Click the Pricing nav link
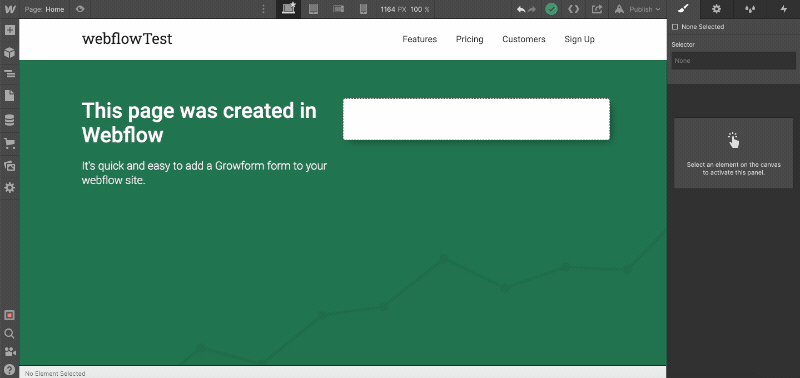Viewport: 800px width, 378px height. pyautogui.click(x=469, y=39)
